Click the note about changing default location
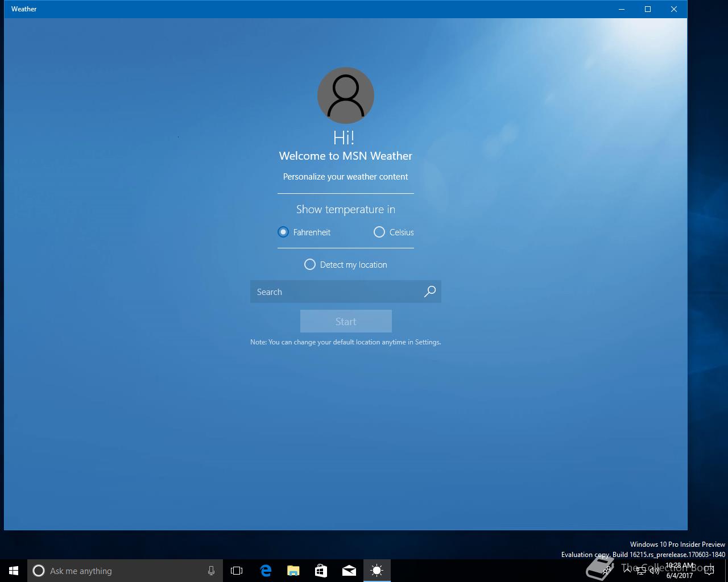 pos(346,342)
